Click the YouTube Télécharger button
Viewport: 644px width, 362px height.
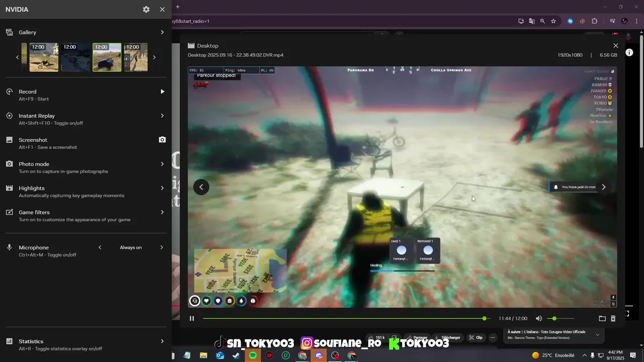(448, 337)
